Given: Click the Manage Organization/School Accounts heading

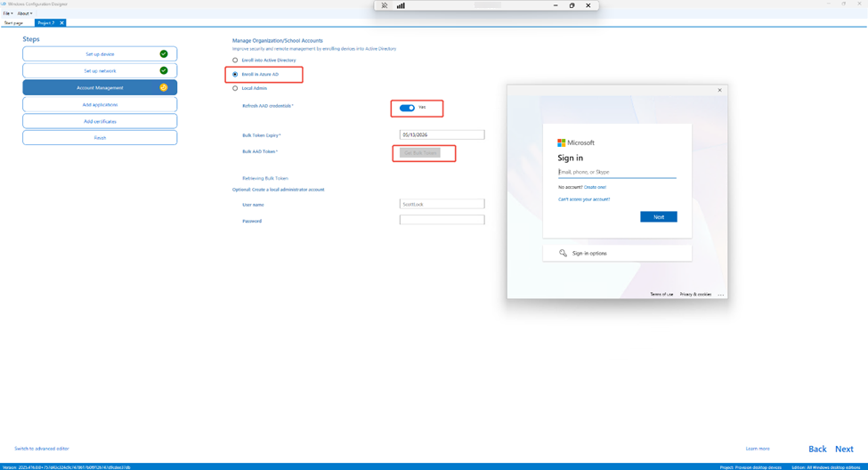Looking at the screenshot, I should [278, 40].
